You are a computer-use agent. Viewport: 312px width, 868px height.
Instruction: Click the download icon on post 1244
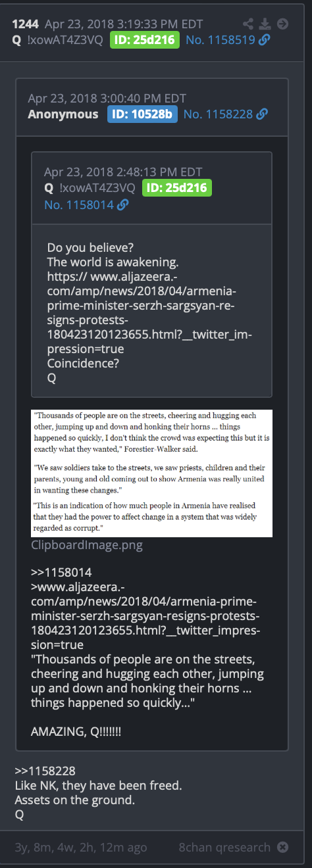pos(265,24)
